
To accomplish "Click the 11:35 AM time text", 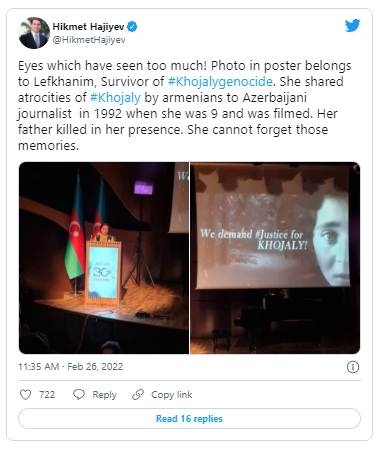I will (x=39, y=367).
